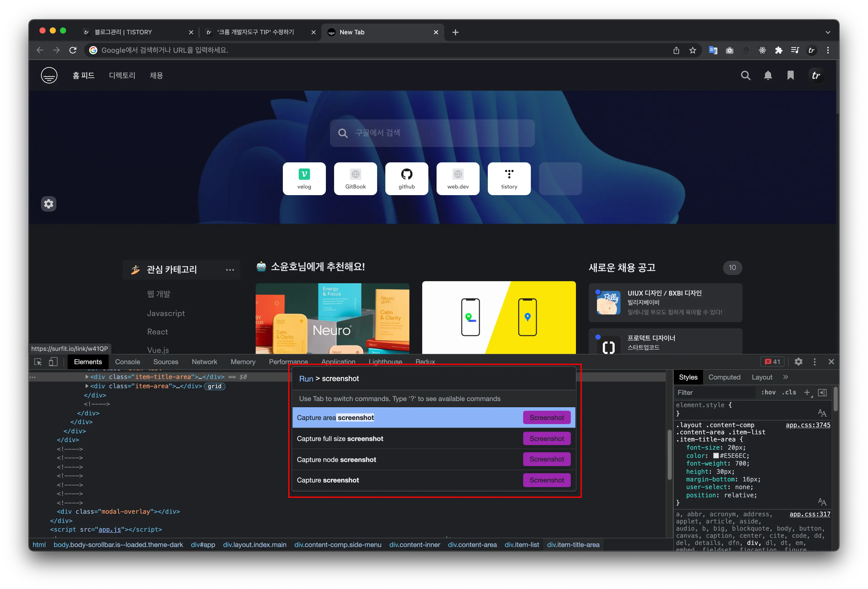This screenshot has width=868, height=589.
Task: Click the page settings gear on banner
Action: pos(49,204)
